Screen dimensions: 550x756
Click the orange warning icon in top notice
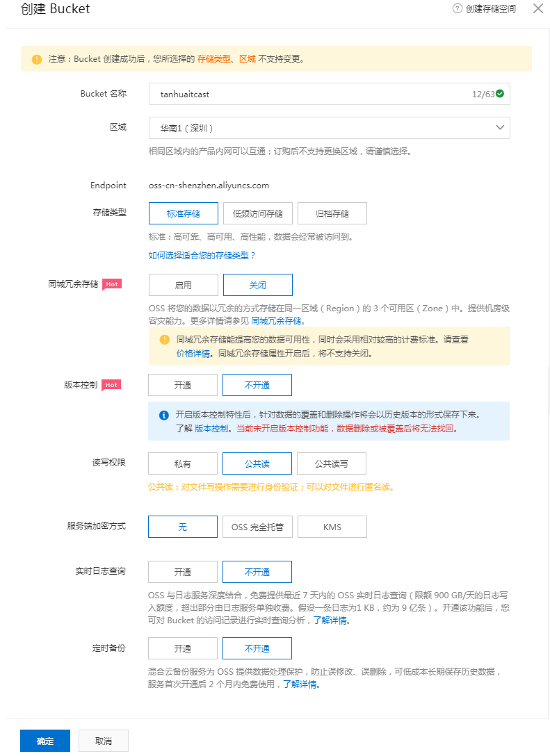[37, 59]
